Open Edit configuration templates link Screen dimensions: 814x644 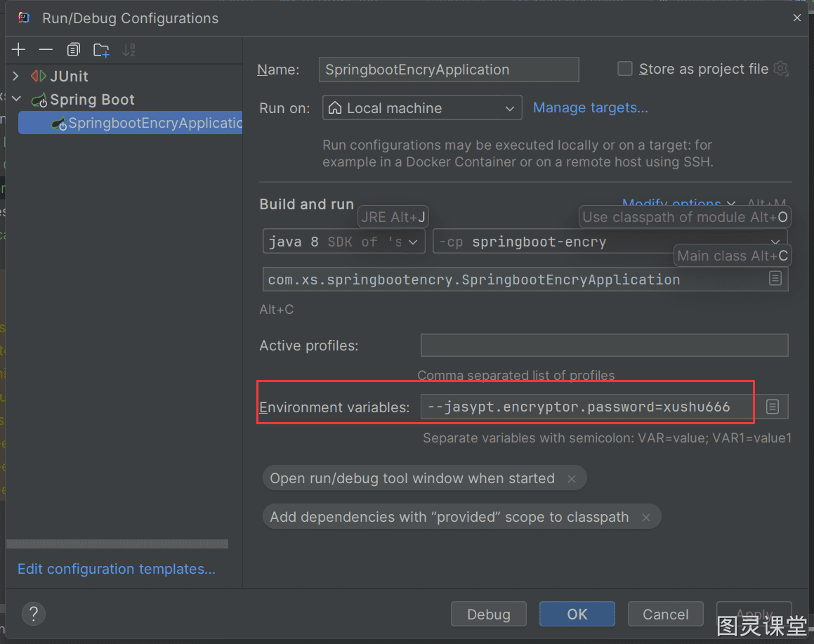pos(117,569)
